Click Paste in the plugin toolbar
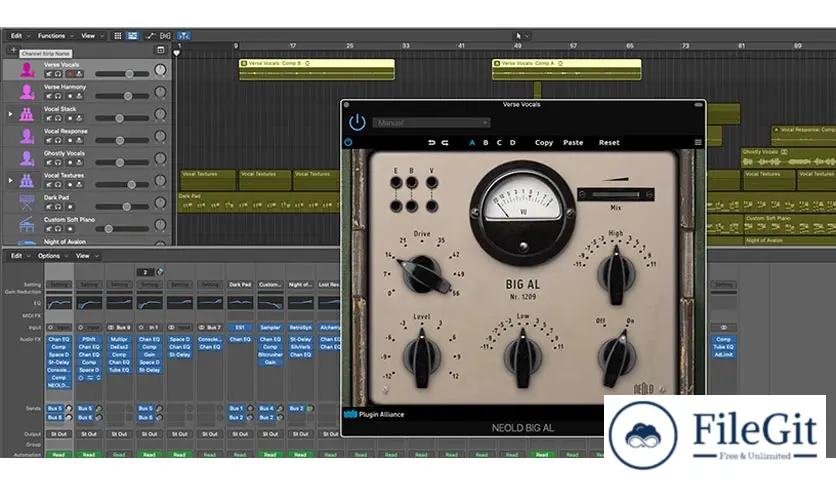 click(x=573, y=143)
